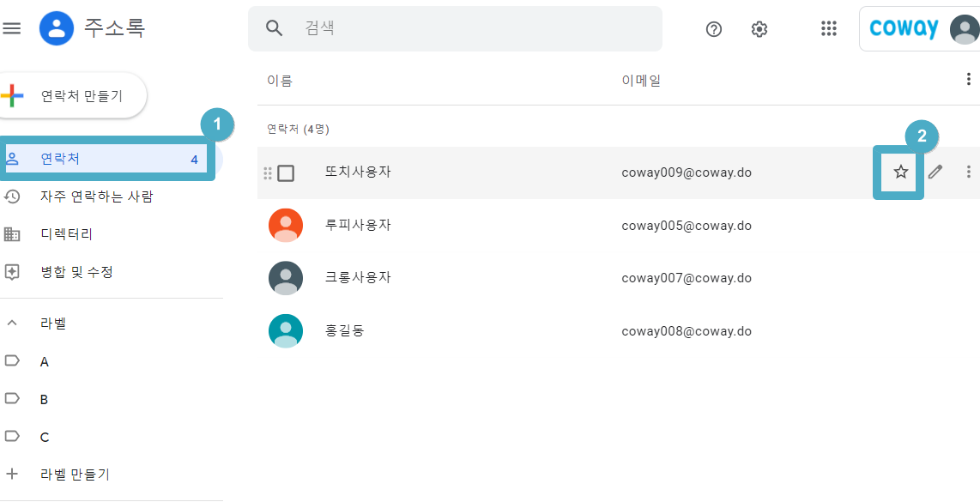Click the merge icon beside 병합 및 수정
This screenshot has width=980, height=502.
(12, 272)
